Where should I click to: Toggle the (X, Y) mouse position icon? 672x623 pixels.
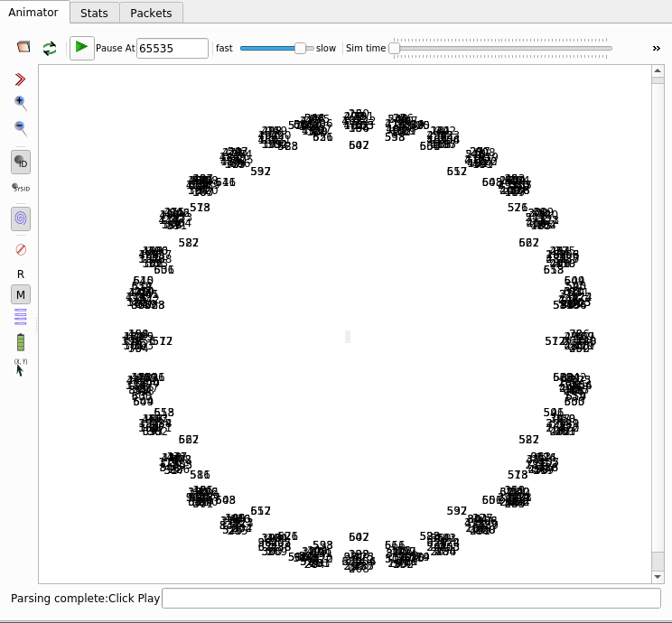click(21, 367)
